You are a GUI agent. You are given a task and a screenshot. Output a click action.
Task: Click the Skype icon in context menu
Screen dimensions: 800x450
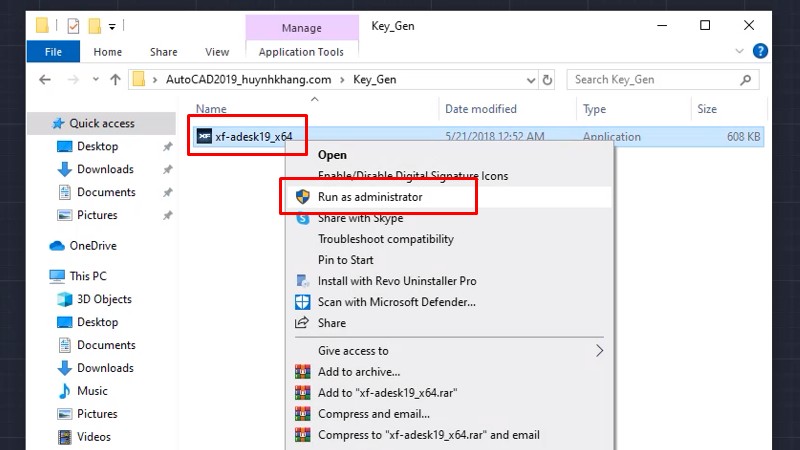point(303,218)
